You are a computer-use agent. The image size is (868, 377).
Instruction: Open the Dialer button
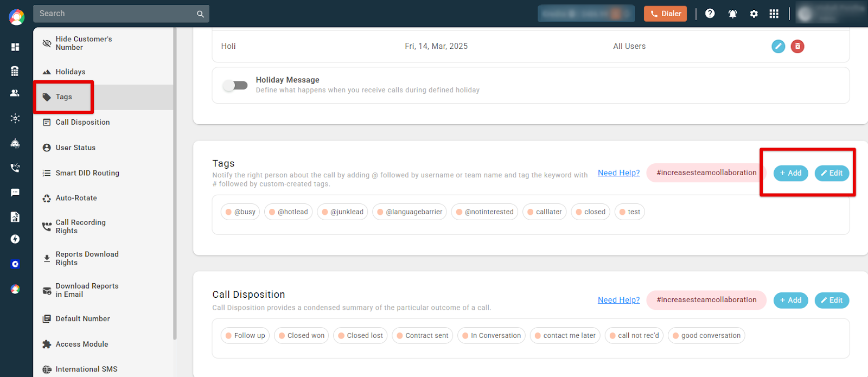point(666,14)
